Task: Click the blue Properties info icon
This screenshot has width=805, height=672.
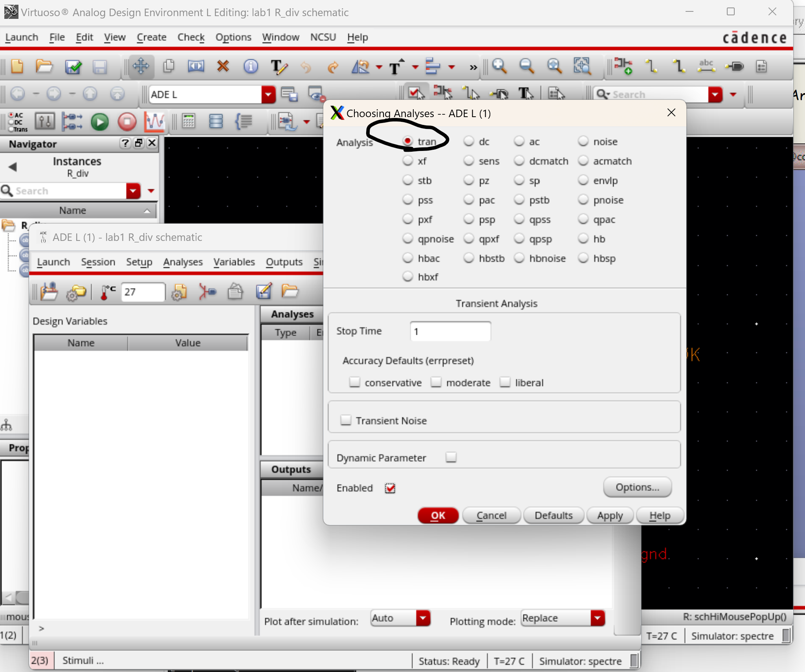Action: (x=251, y=66)
